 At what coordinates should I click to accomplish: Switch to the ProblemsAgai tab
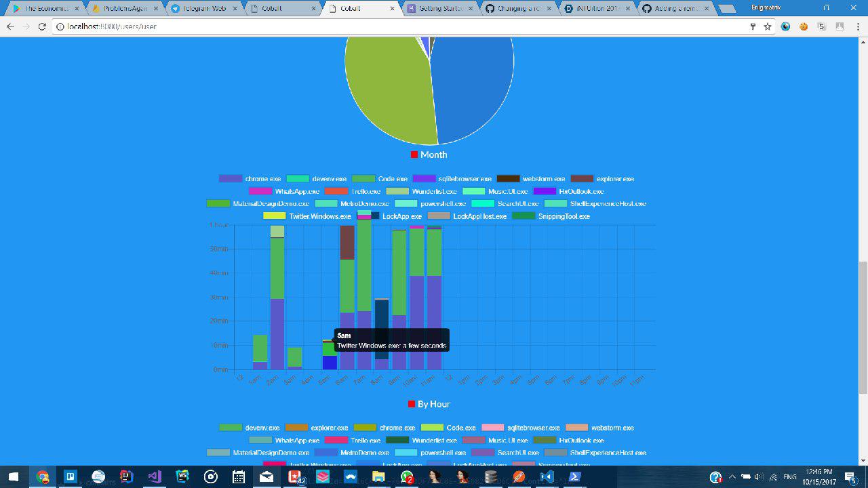[x=126, y=9]
